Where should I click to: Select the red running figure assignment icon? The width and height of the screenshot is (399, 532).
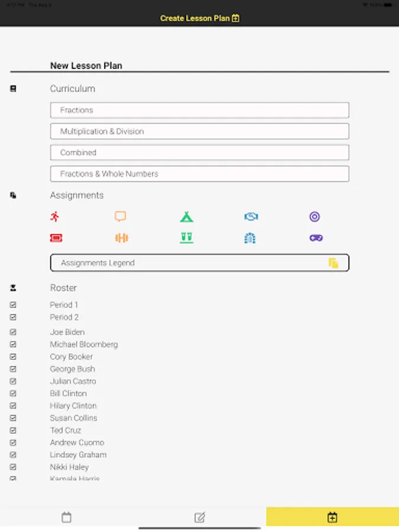pos(55,216)
